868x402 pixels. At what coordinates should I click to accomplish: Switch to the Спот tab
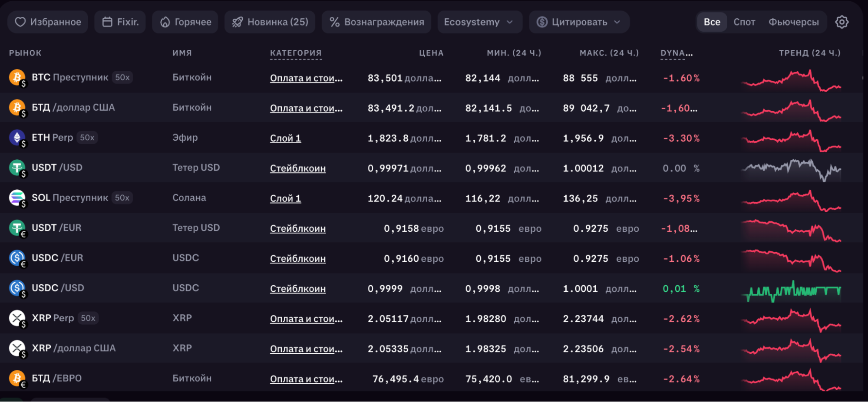(744, 22)
